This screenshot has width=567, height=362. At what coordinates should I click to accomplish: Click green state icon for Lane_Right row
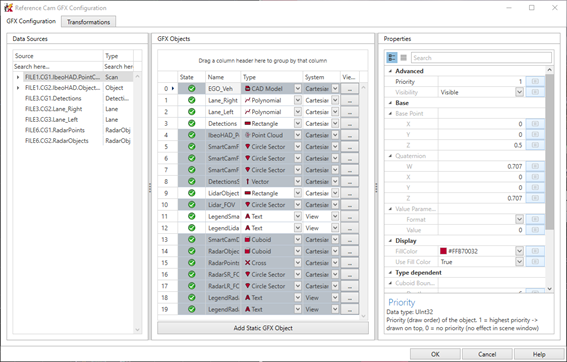[192, 100]
